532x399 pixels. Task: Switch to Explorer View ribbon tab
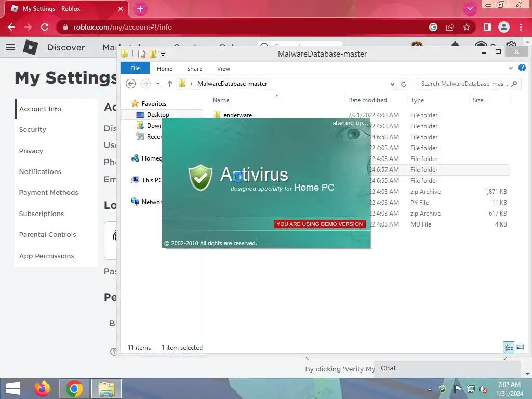coord(223,69)
